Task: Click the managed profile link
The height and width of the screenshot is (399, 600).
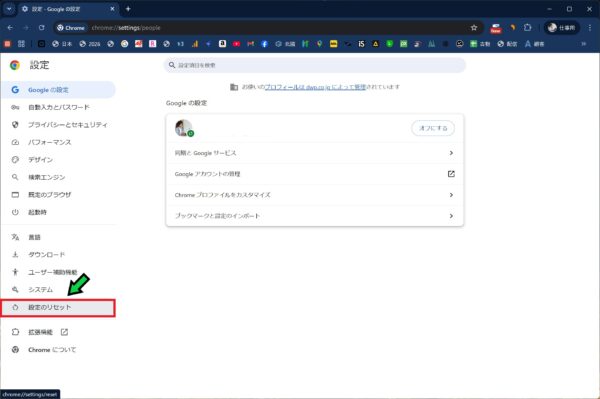Action: 315,87
